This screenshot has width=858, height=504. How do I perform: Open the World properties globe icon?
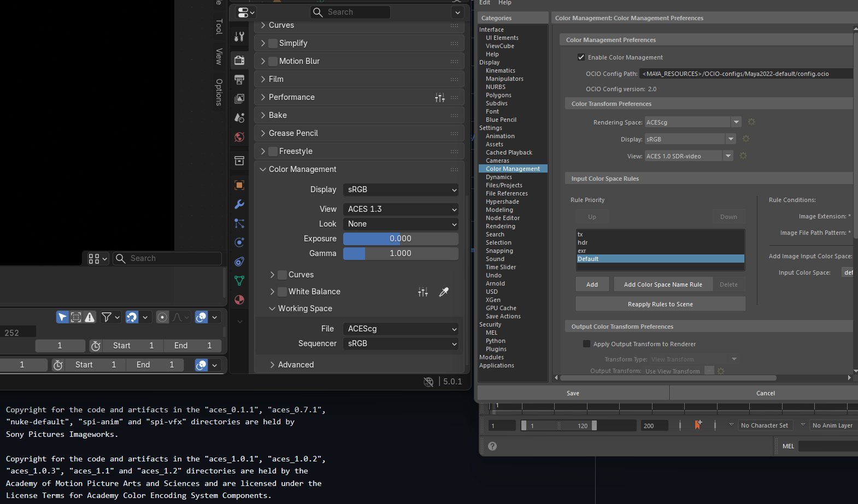239,137
